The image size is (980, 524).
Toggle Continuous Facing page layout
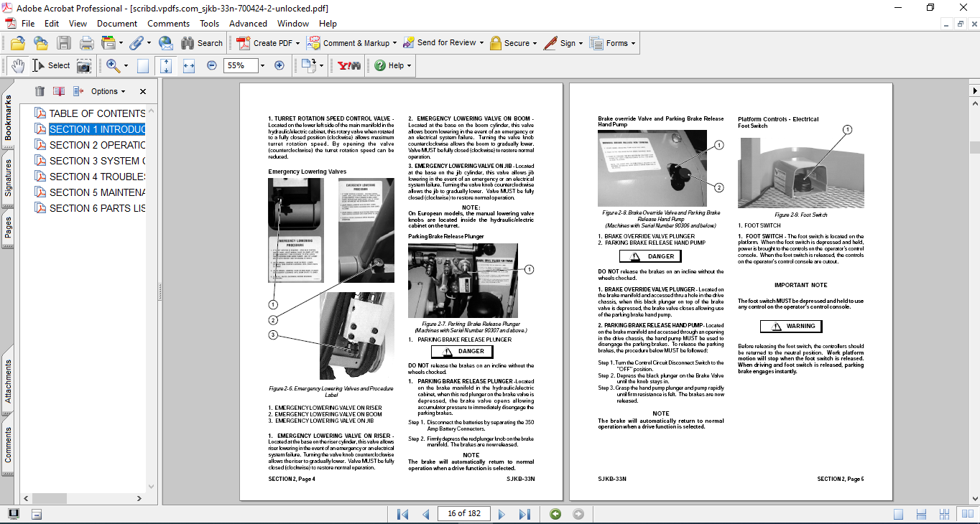pyautogui.click(x=944, y=514)
